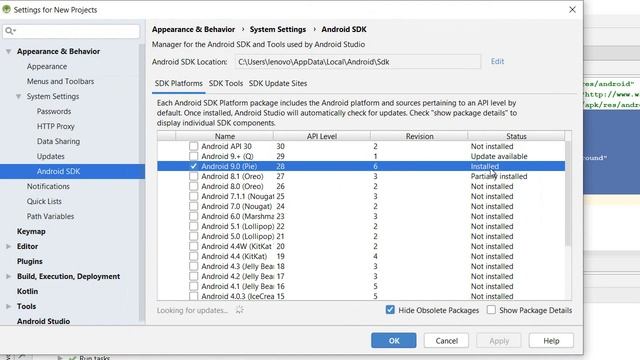Image resolution: width=640 pixels, height=360 pixels.
Task: Check the Android API 30 checkbox
Action: [193, 146]
